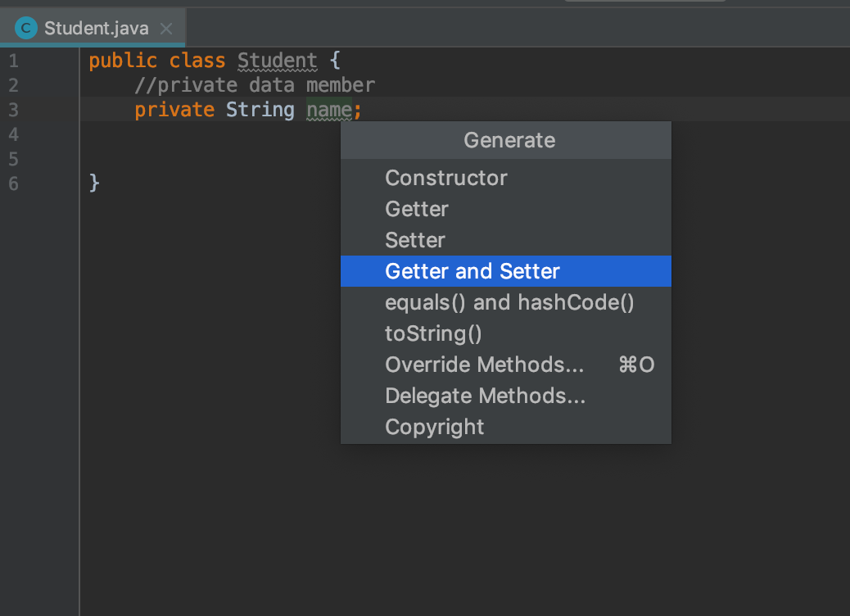Open the "Override Methods..." dialog
This screenshot has width=850, height=616.
coord(485,365)
